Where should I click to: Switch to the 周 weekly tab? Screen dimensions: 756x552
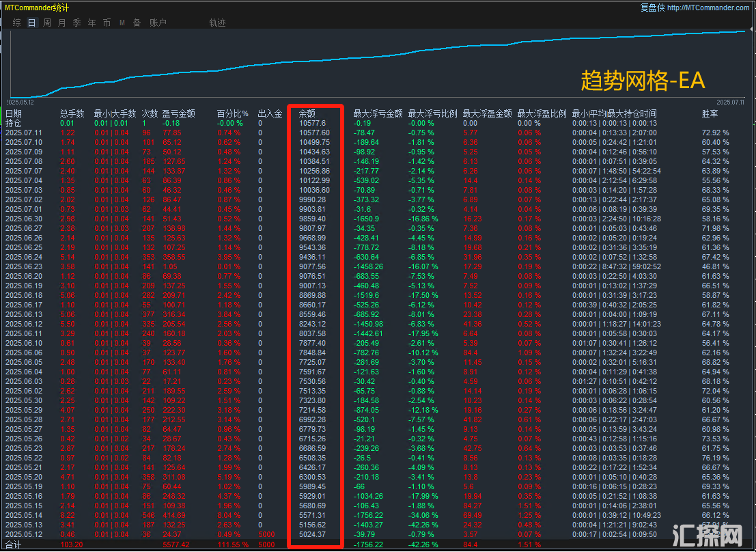click(x=46, y=23)
